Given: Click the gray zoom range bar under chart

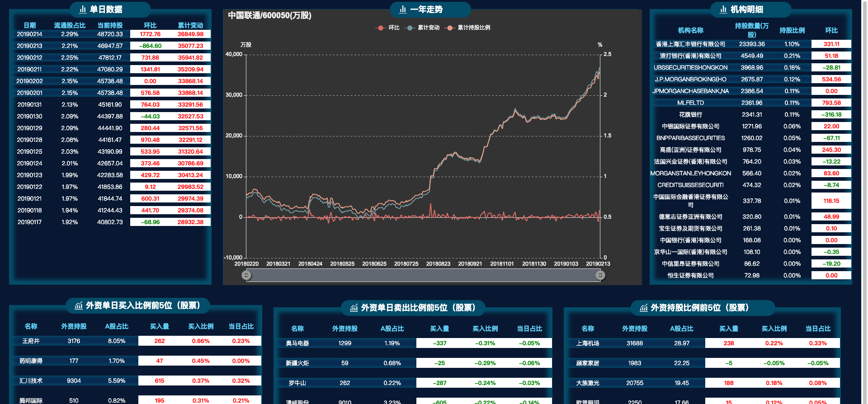Looking at the screenshot, I should (x=423, y=275).
